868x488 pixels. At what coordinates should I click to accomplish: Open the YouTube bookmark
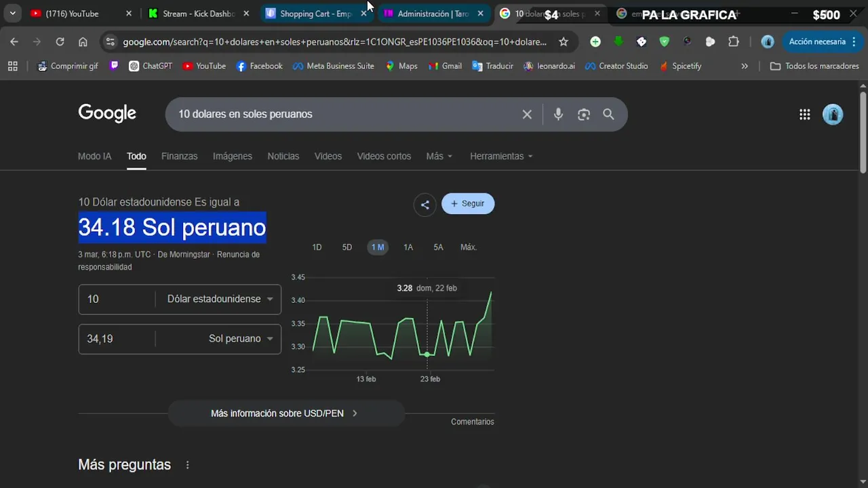click(204, 66)
